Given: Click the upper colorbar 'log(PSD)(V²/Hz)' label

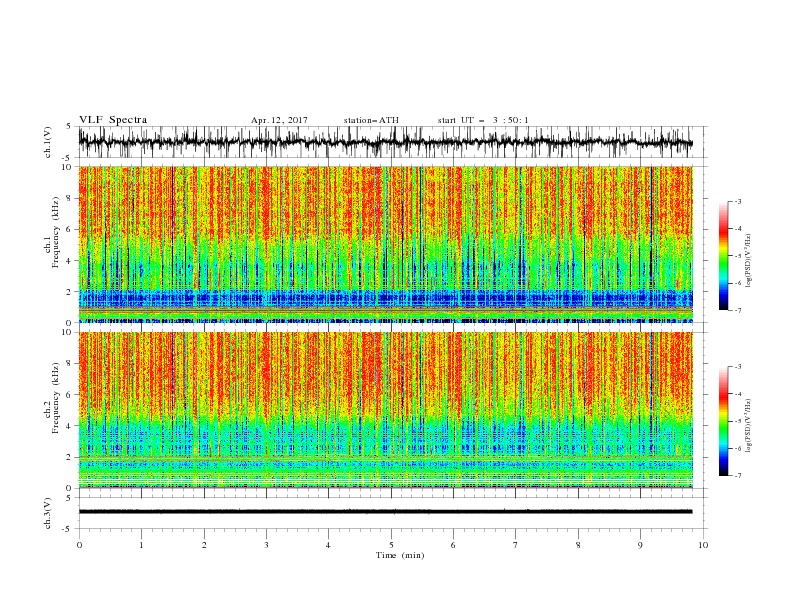Looking at the screenshot, I should click(x=748, y=261).
